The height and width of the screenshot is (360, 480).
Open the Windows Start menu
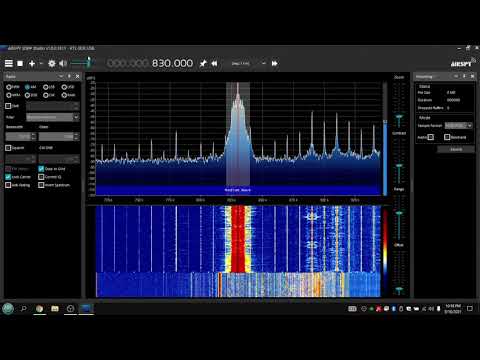(8, 309)
